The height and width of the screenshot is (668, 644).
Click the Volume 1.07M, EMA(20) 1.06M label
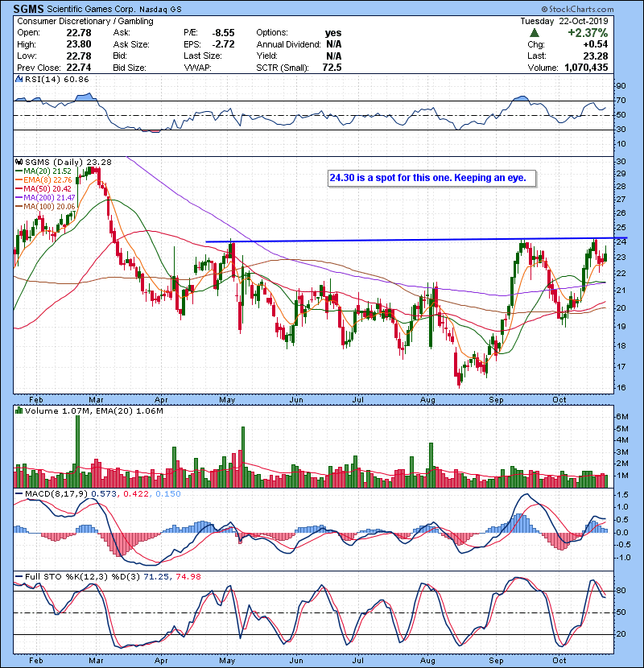[93, 410]
